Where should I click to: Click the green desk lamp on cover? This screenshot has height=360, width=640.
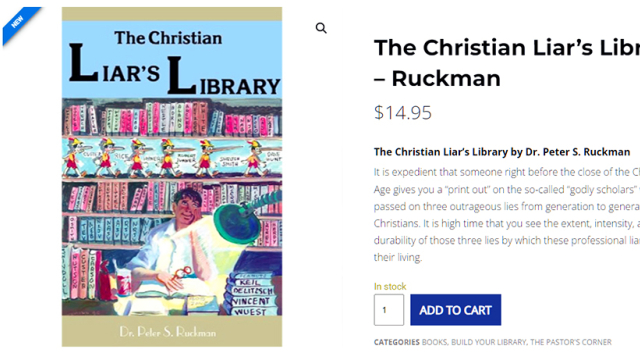click(x=242, y=218)
